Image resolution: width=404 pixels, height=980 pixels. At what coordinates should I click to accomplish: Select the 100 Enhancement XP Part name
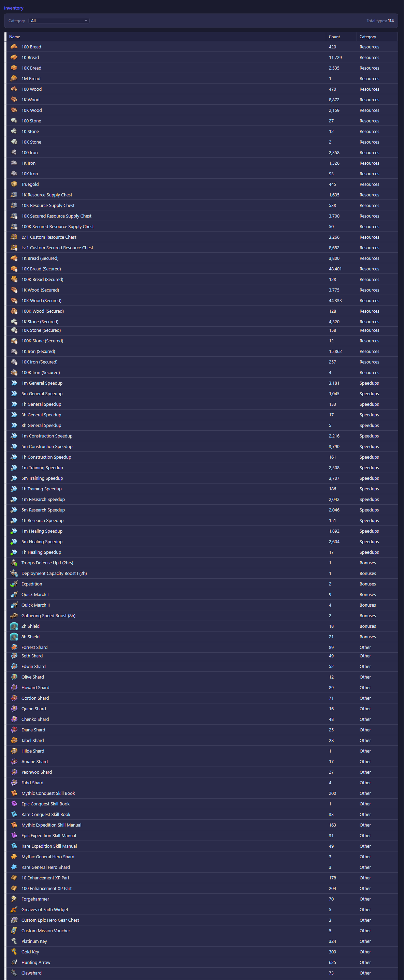46,889
